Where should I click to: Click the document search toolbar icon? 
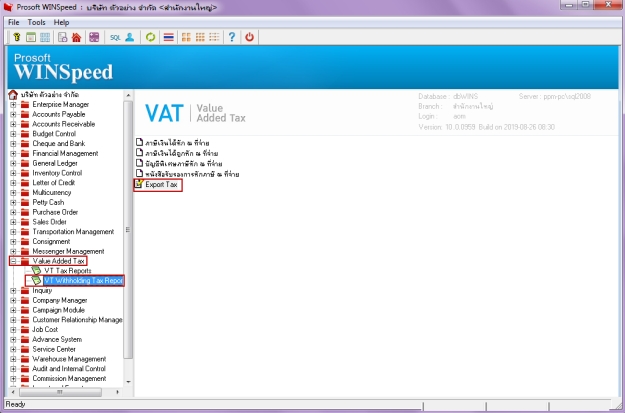(x=63, y=37)
